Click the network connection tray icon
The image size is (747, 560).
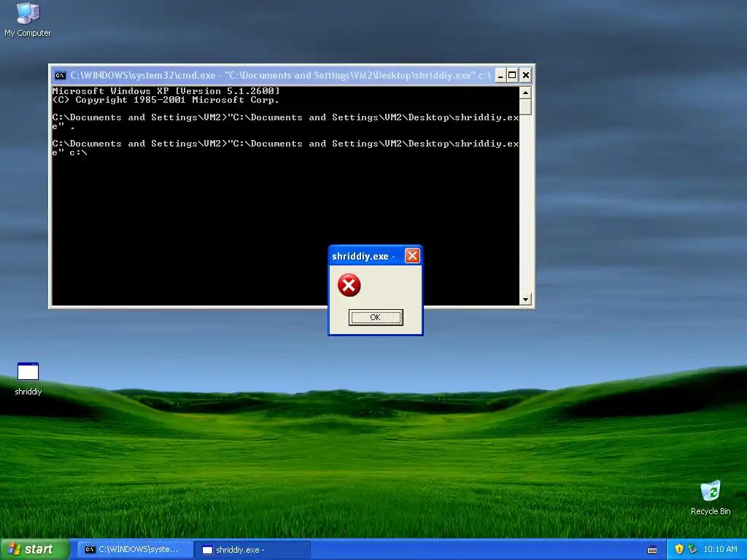point(693,549)
